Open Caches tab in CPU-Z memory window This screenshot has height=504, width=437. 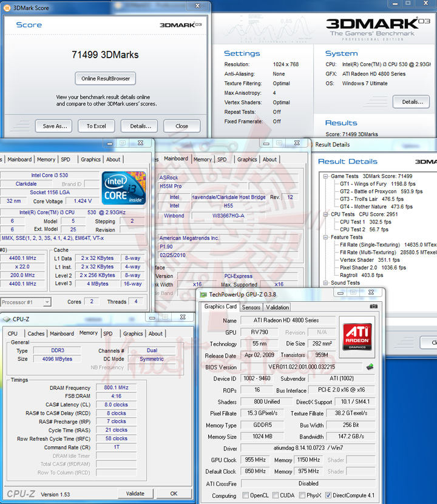coord(36,333)
